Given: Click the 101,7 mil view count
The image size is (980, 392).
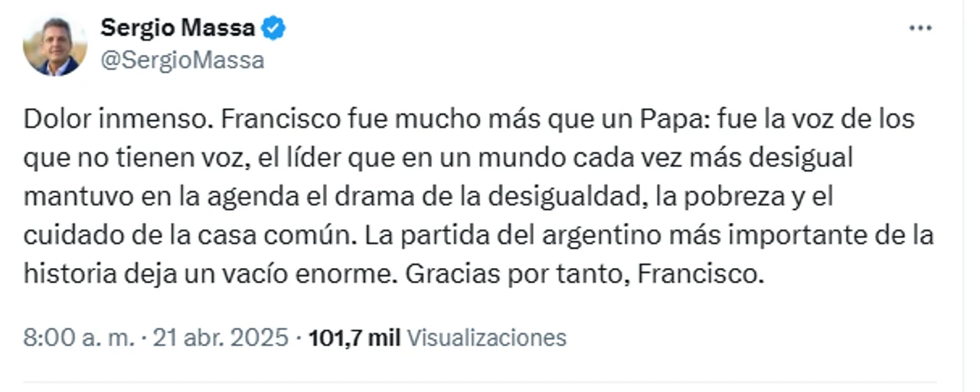Looking at the screenshot, I should (354, 338).
